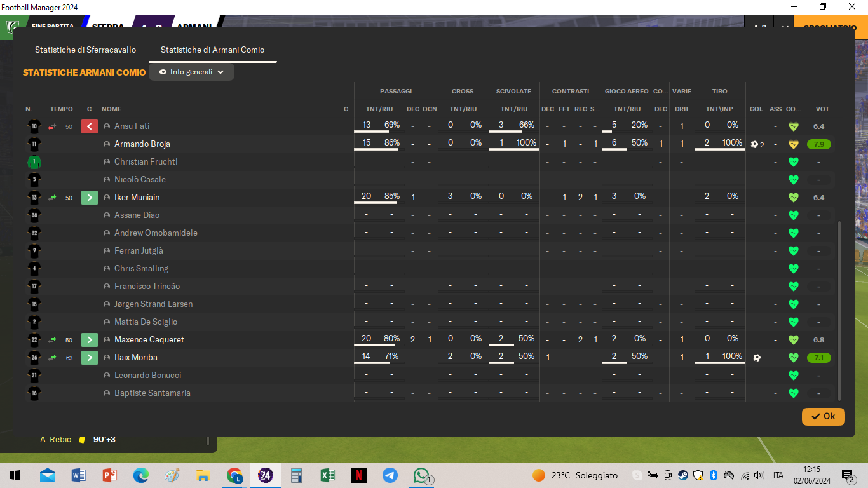Image resolution: width=868 pixels, height=488 pixels.
Task: Click the goal ball icon in Ilaix Moriba's row
Action: 757,358
